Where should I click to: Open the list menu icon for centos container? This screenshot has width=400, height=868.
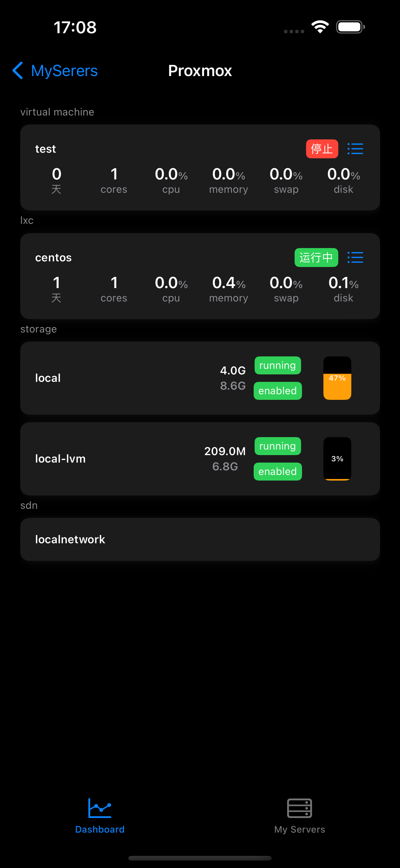tap(355, 257)
